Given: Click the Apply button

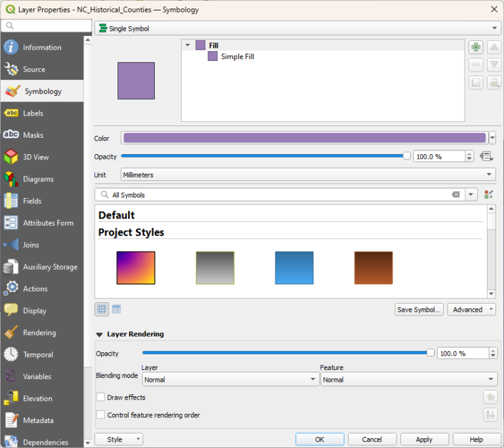Looking at the screenshot, I should coord(424,439).
